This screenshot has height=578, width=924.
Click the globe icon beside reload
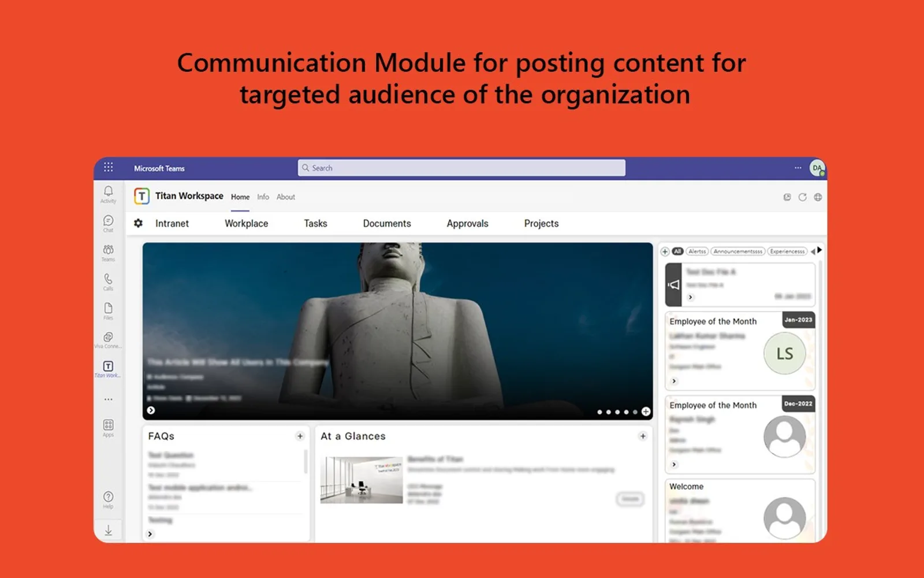pos(818,197)
